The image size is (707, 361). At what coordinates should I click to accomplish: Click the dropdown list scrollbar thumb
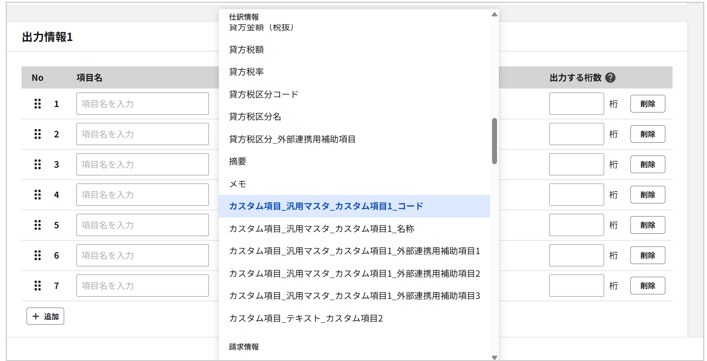click(494, 141)
